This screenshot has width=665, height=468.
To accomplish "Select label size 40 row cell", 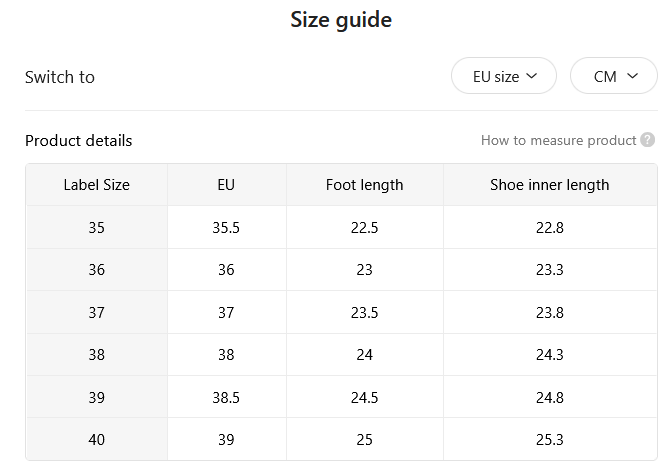I will 97,439.
